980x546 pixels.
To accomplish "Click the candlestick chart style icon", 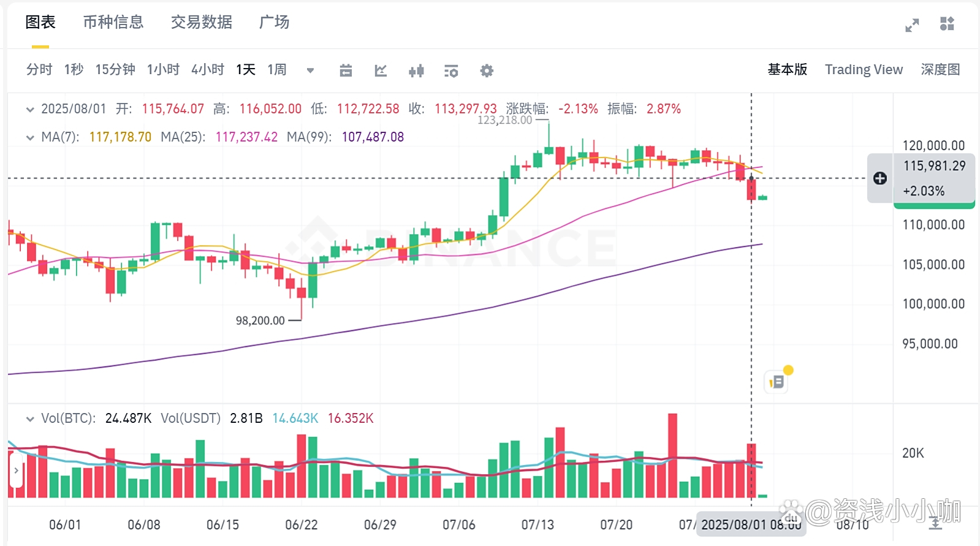I will 416,70.
